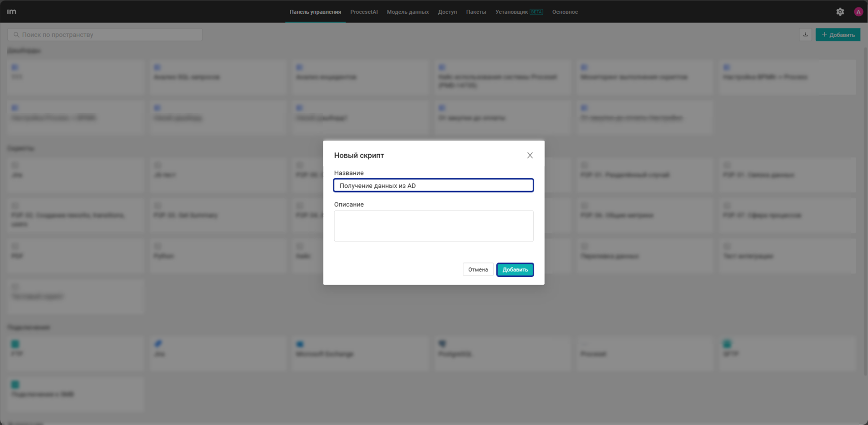This screenshot has height=425, width=868.
Task: Open the PostgreSQL connection card
Action: click(x=503, y=354)
